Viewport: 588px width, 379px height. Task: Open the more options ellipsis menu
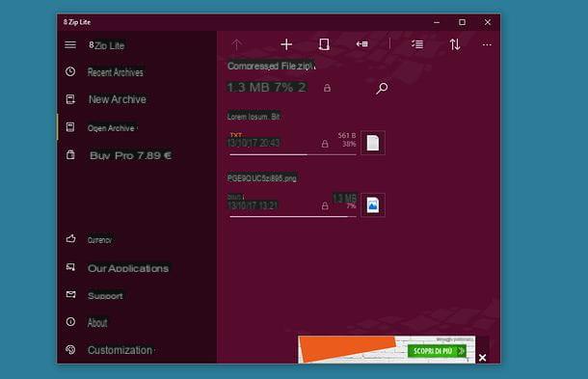[487, 44]
